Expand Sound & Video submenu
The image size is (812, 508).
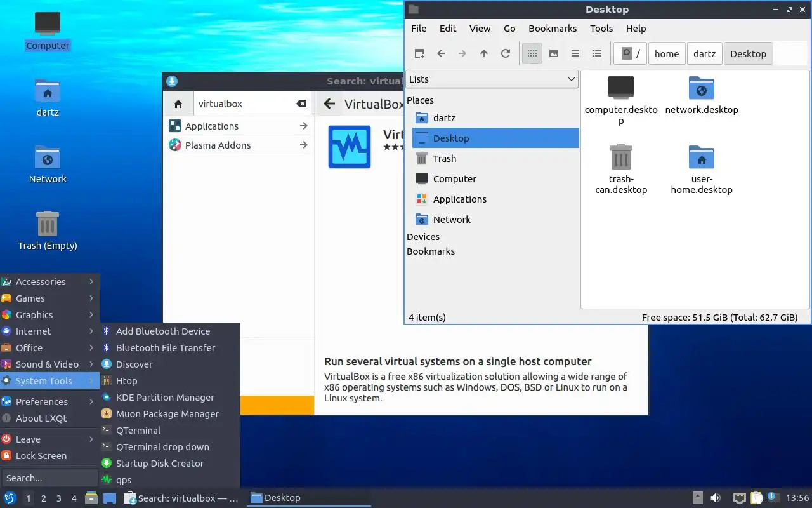pos(49,364)
